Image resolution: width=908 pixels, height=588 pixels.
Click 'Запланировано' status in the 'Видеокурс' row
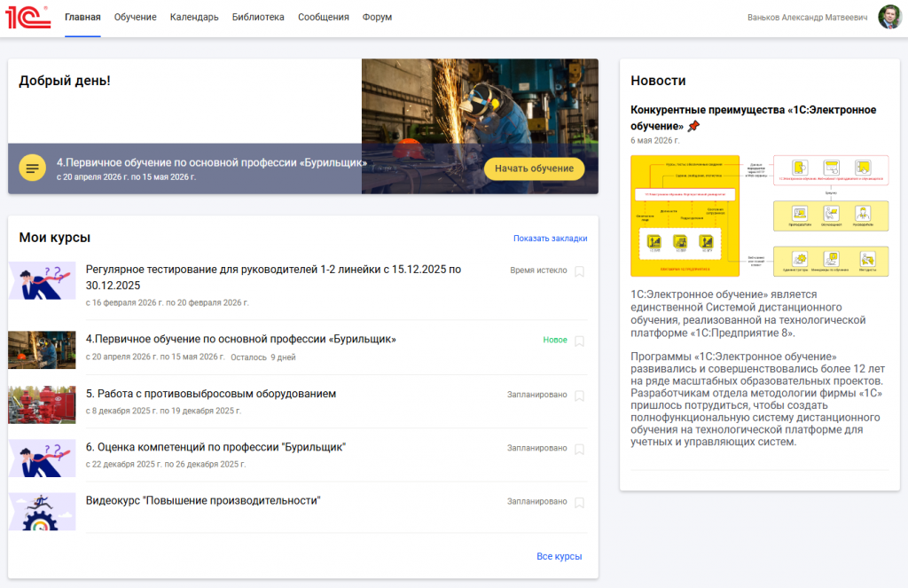coord(536,502)
